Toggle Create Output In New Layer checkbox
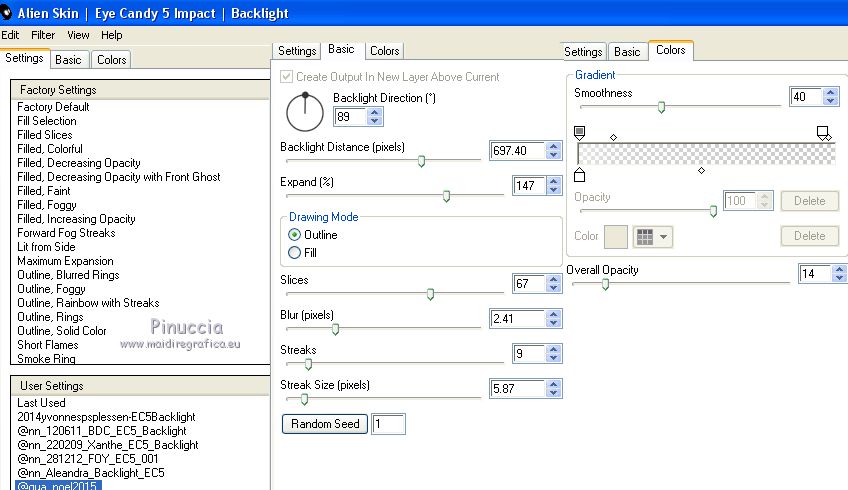848x490 pixels. tap(287, 76)
